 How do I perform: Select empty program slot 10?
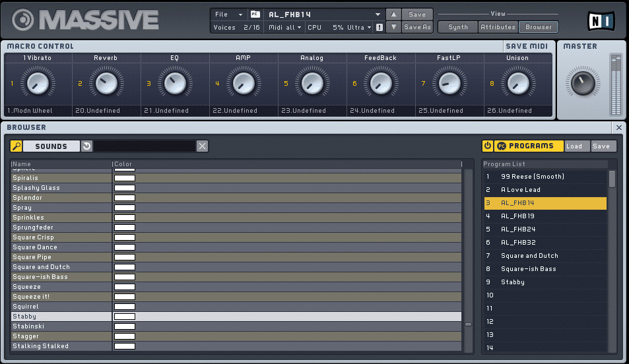click(x=545, y=295)
